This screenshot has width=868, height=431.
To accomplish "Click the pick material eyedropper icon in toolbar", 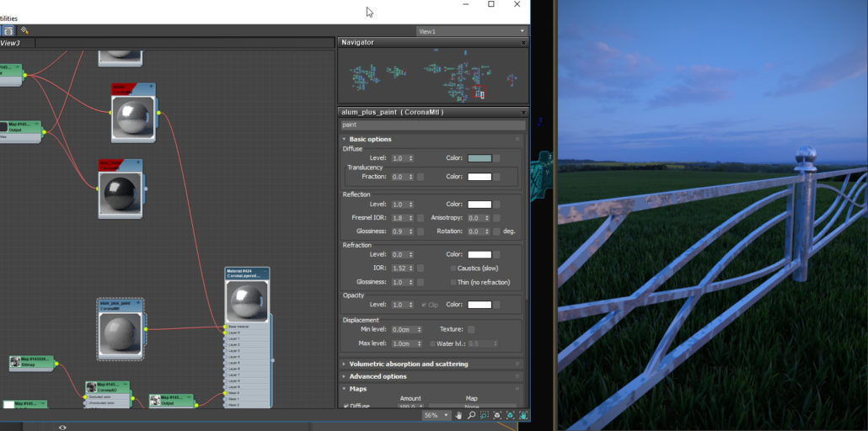I will pos(24,30).
